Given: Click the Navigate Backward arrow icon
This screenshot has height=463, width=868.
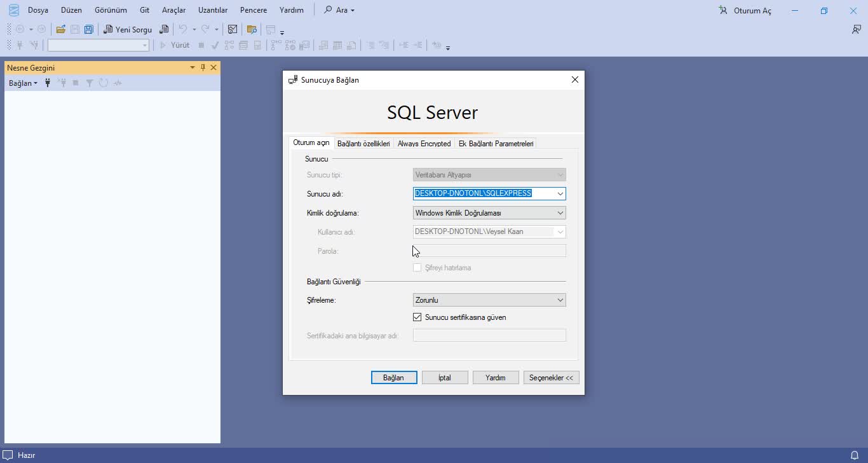Looking at the screenshot, I should 20,29.
